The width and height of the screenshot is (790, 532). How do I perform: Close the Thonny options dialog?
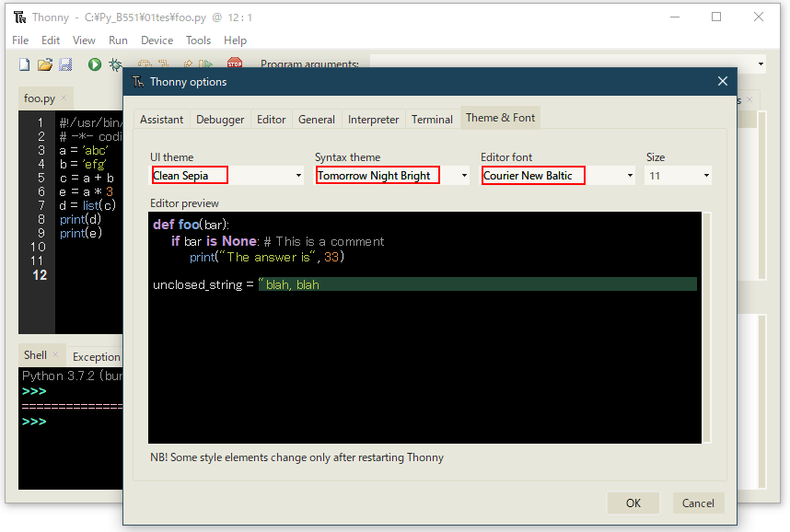pyautogui.click(x=723, y=81)
